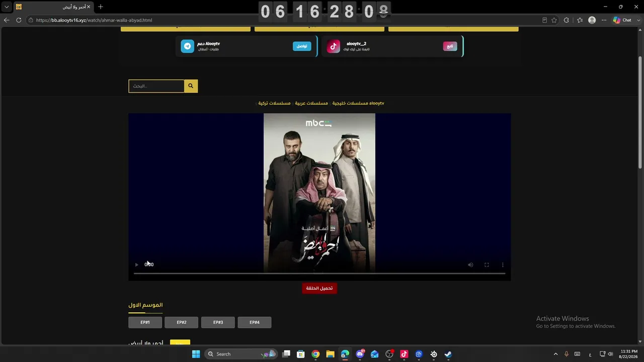The width and height of the screenshot is (644, 362).
Task: Click the pink تابع follow button
Action: click(450, 46)
